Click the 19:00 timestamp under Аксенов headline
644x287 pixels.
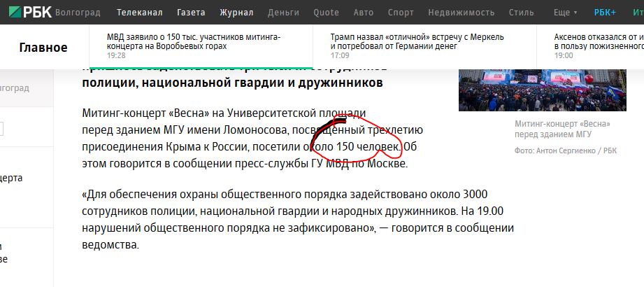tap(563, 55)
